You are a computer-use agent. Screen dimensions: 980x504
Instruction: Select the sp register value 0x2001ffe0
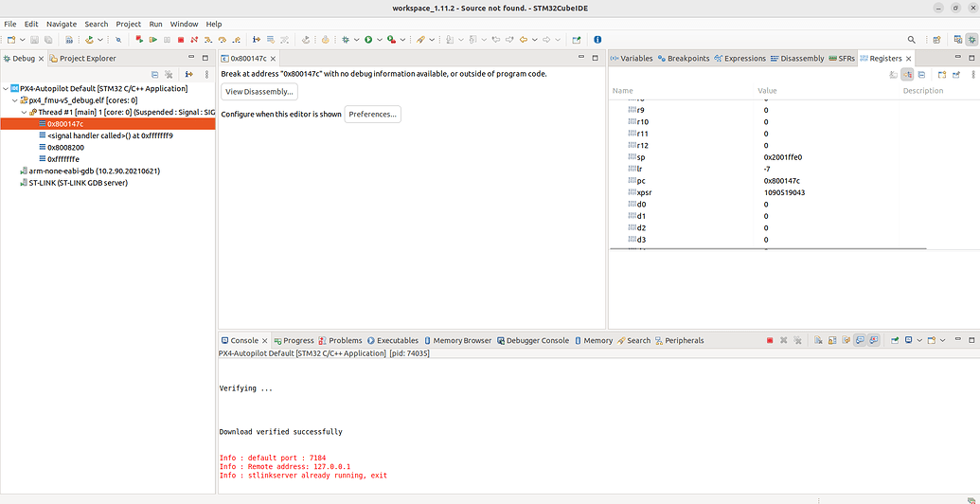(781, 157)
